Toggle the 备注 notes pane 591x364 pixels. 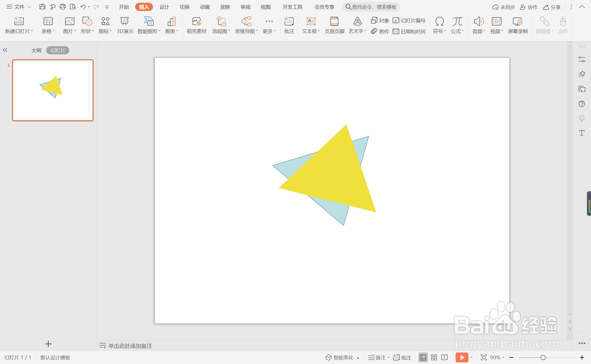pyautogui.click(x=377, y=357)
